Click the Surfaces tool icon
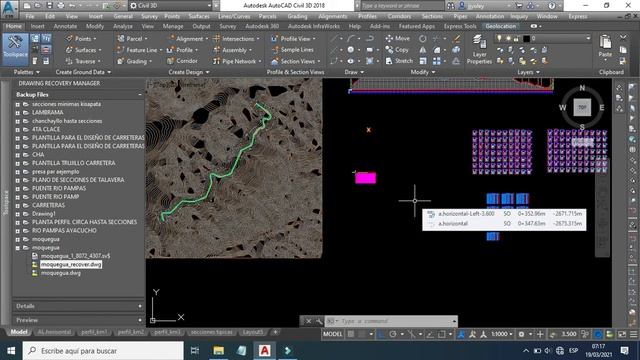The height and width of the screenshot is (360, 640). [x=69, y=50]
